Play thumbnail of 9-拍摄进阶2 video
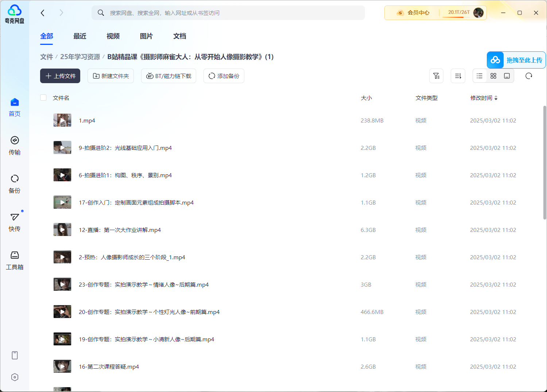 coord(62,147)
